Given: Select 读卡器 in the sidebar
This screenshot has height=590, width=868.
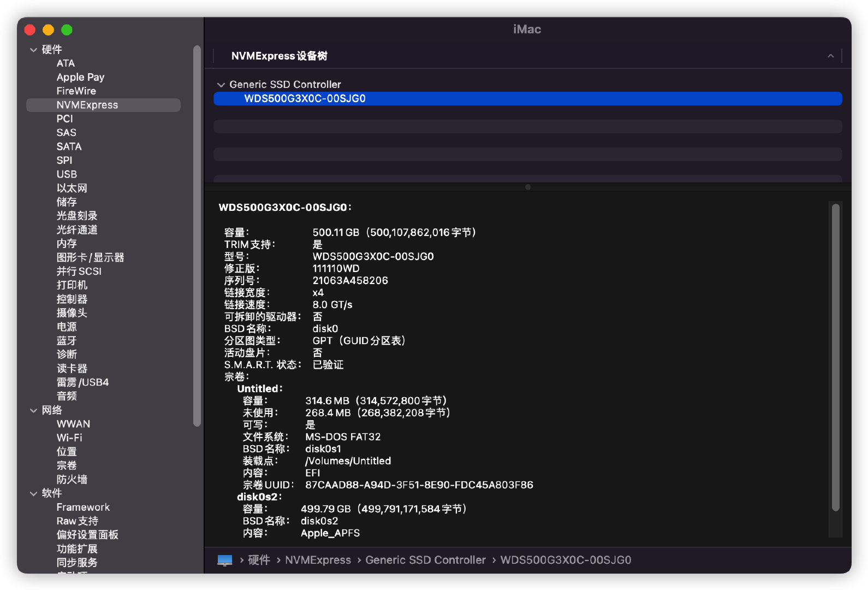Looking at the screenshot, I should pyautogui.click(x=72, y=369).
